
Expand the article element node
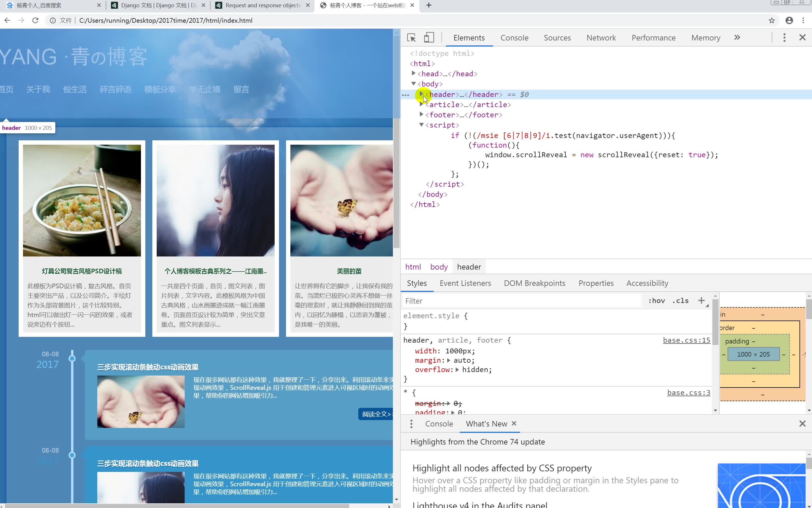click(x=421, y=104)
